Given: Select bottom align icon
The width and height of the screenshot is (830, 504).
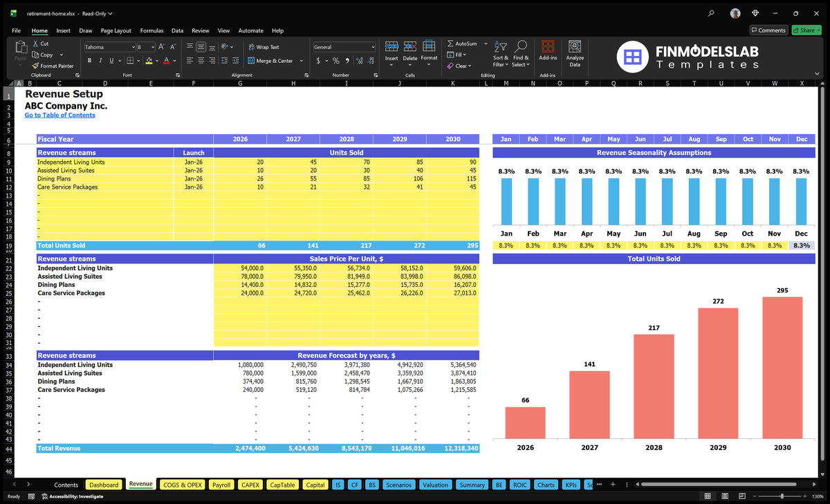Looking at the screenshot, I should pyautogui.click(x=212, y=47).
